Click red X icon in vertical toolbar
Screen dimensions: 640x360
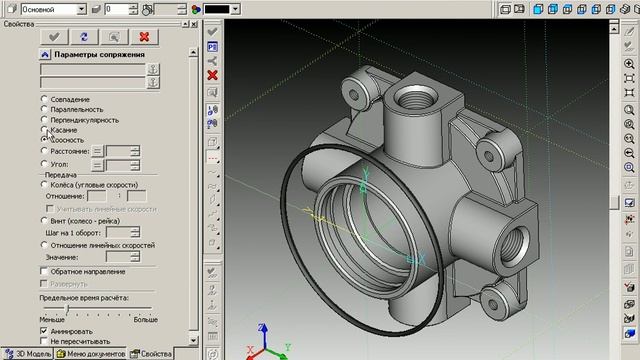tap(212, 75)
